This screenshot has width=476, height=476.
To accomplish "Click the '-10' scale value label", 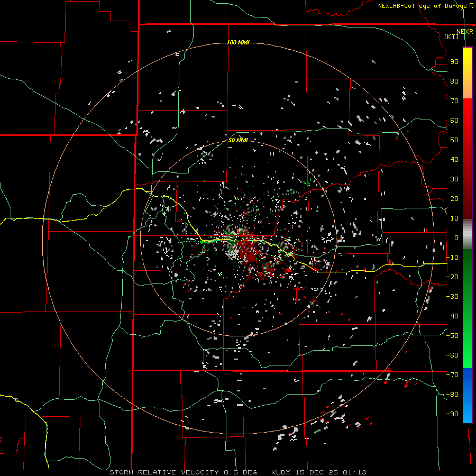I will tap(452, 258).
